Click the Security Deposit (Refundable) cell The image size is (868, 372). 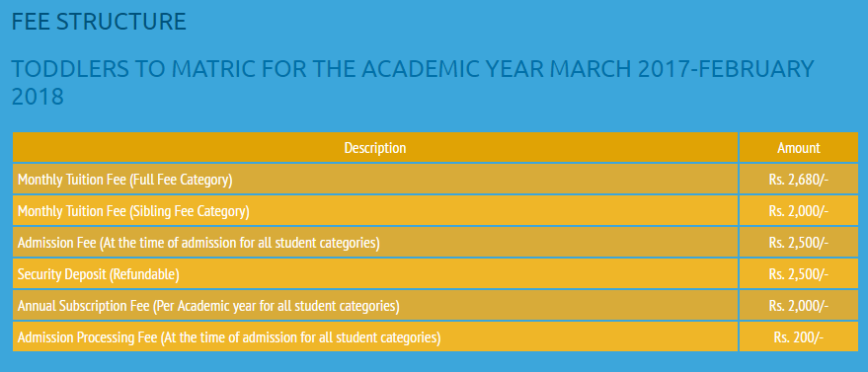tap(375, 273)
